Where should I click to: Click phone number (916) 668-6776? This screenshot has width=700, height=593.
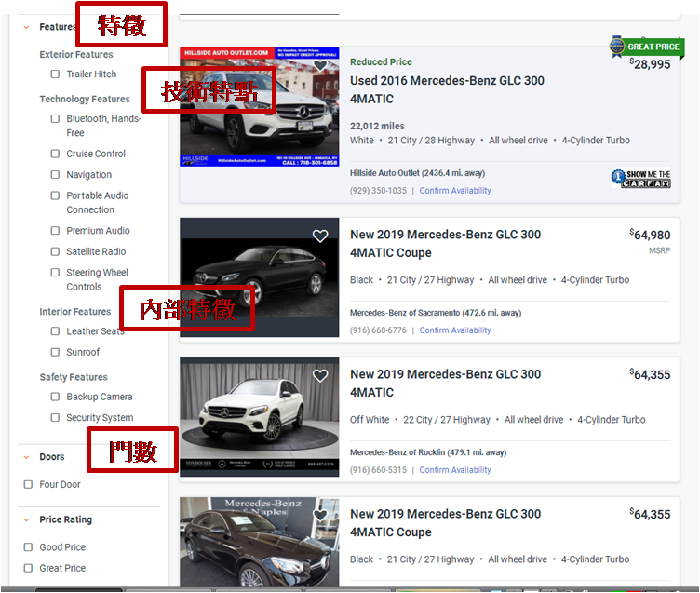click(378, 330)
